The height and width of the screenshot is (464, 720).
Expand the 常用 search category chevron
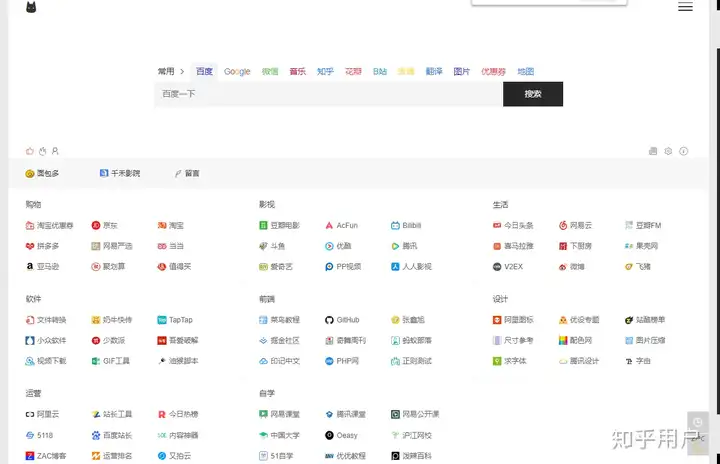coord(182,72)
